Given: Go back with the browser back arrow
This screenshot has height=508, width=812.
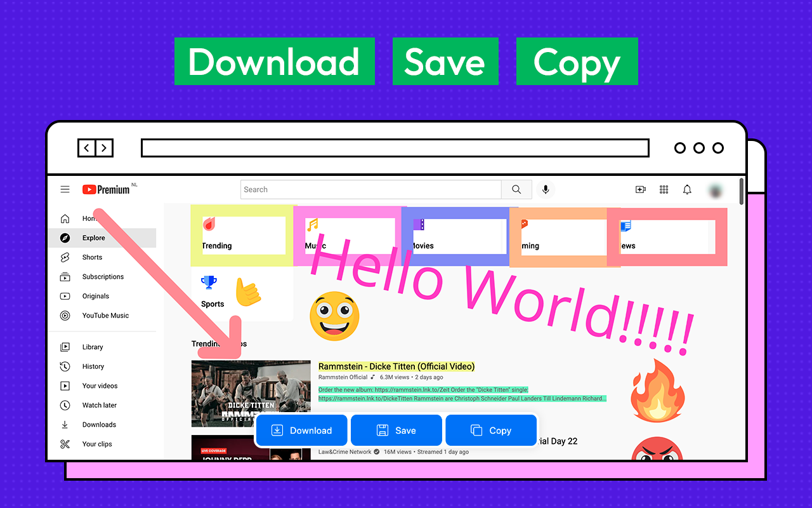Looking at the screenshot, I should tap(86, 148).
